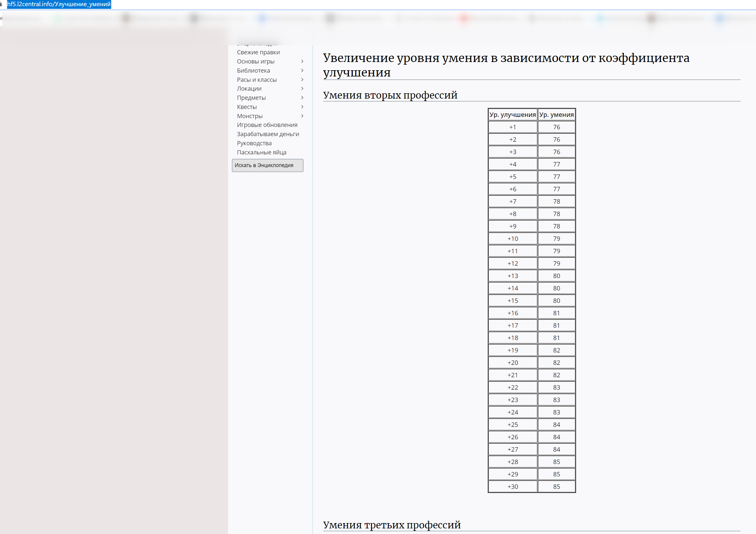Click the Ур. умения column header

click(556, 115)
